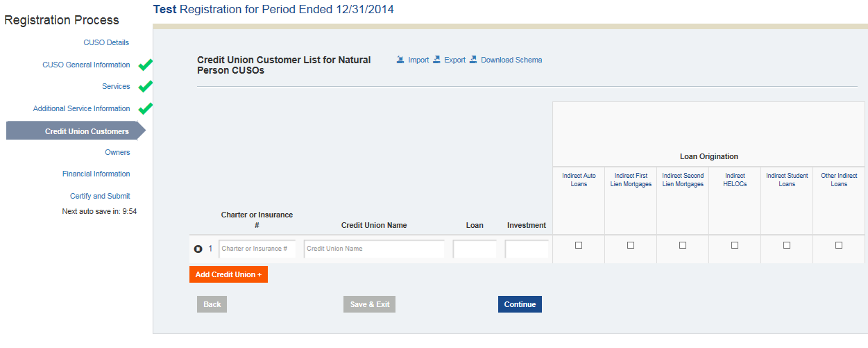The width and height of the screenshot is (868, 348).
Task: Toggle the Other Indirect Loans checkbox
Action: 839,245
